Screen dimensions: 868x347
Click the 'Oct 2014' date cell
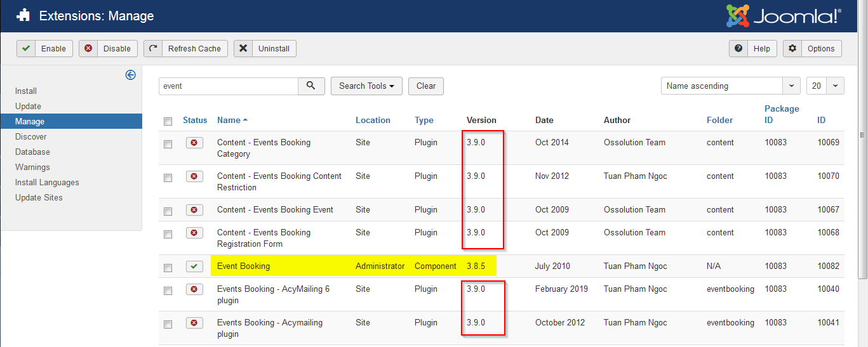(552, 142)
